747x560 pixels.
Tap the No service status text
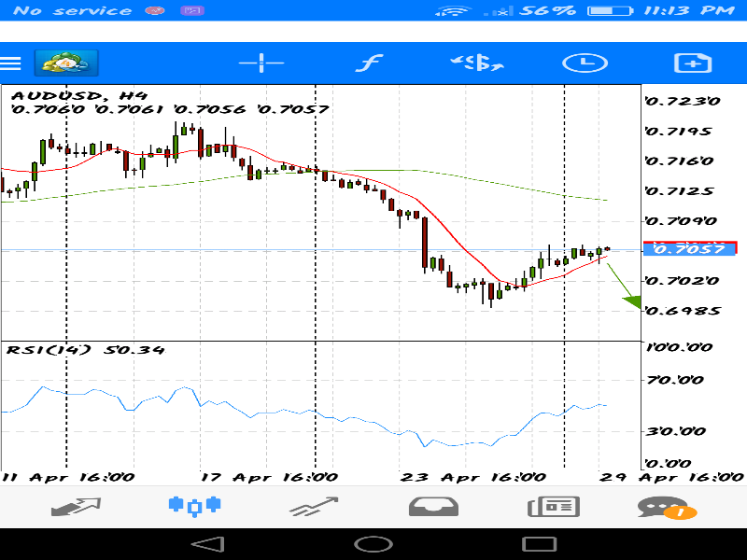click(x=73, y=10)
